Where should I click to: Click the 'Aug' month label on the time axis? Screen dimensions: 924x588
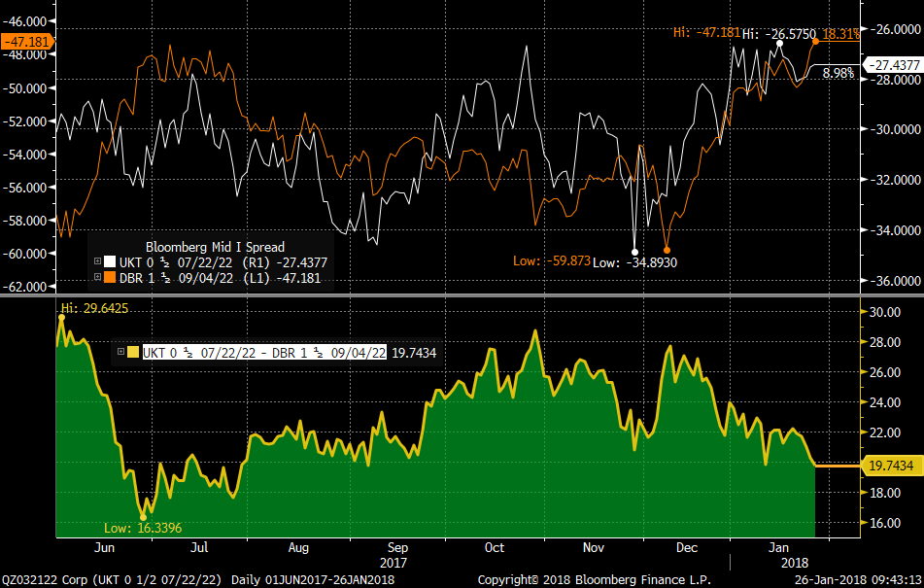[x=298, y=548]
